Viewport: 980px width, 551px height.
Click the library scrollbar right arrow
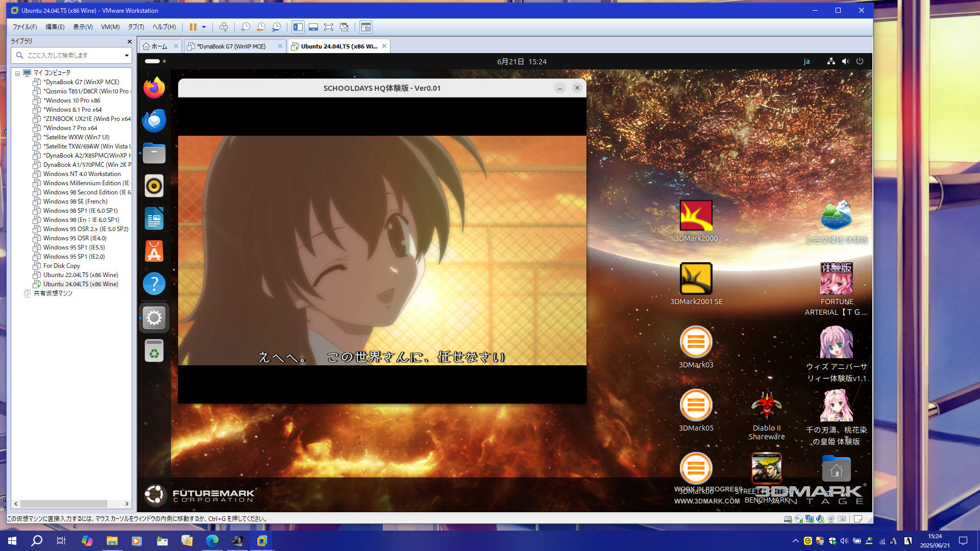click(127, 504)
